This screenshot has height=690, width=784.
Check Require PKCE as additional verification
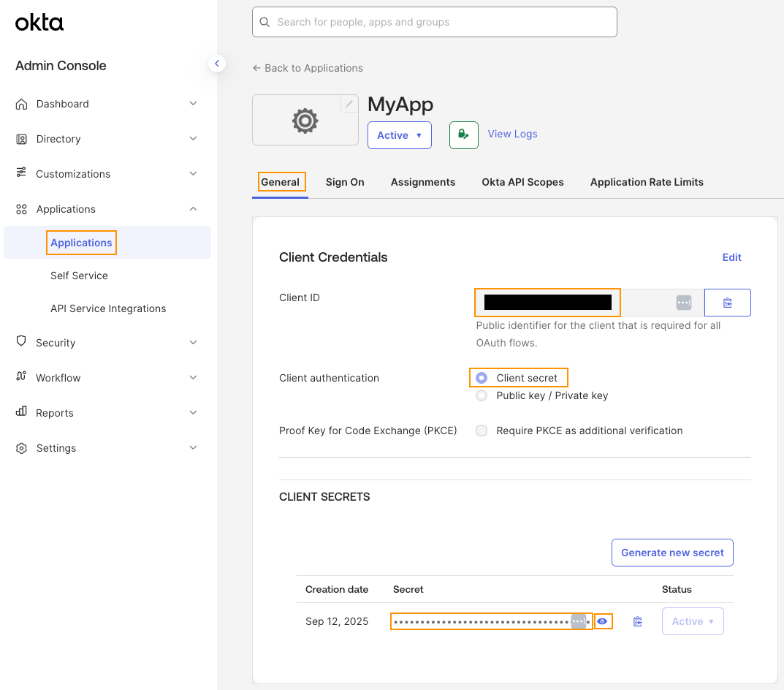[x=481, y=431]
